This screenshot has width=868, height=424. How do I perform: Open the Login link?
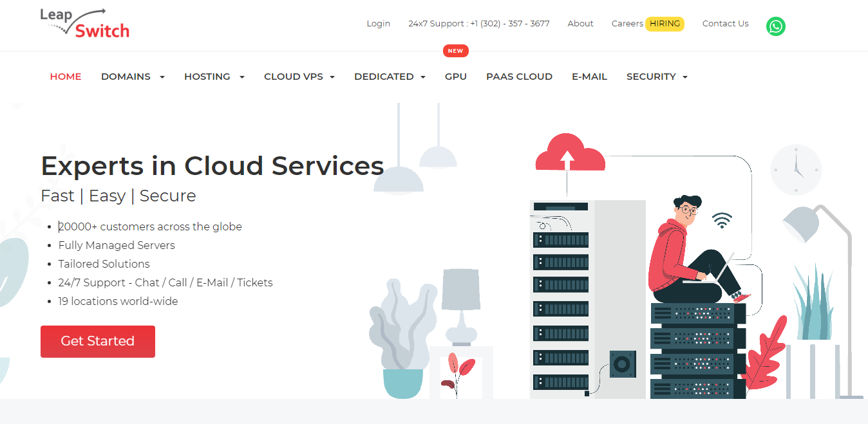click(378, 24)
